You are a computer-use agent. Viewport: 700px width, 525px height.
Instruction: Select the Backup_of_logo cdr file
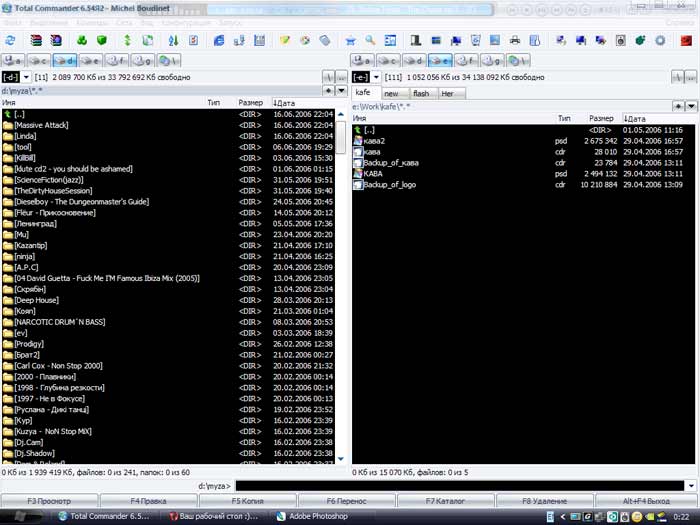pyautogui.click(x=523, y=184)
